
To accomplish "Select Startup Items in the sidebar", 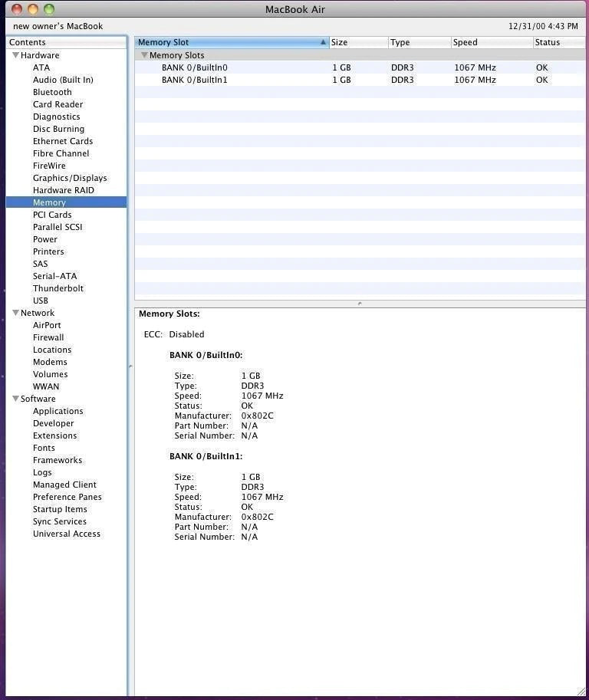I will coord(60,509).
